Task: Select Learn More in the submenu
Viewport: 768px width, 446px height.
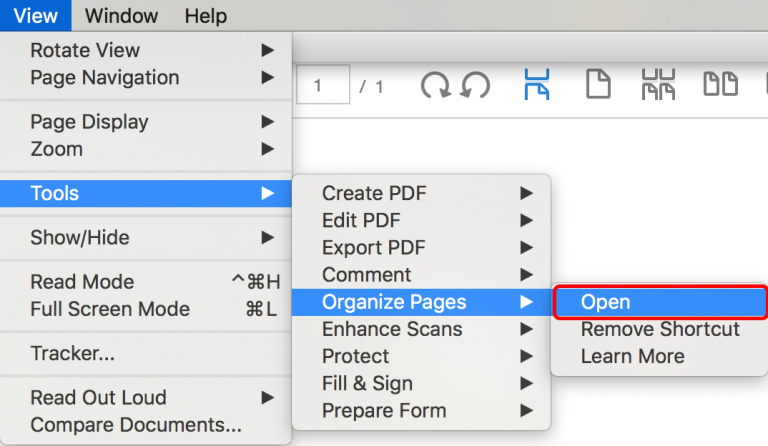Action: (632, 356)
